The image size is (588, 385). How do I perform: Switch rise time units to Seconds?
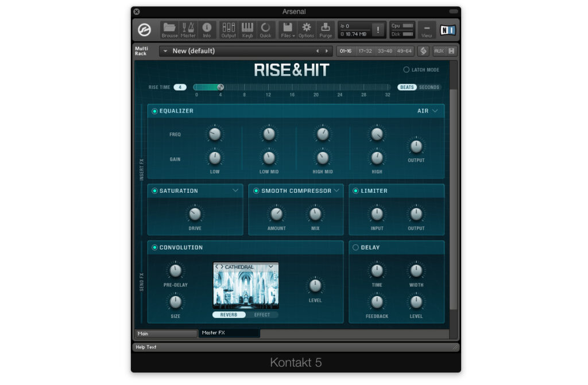pos(429,87)
